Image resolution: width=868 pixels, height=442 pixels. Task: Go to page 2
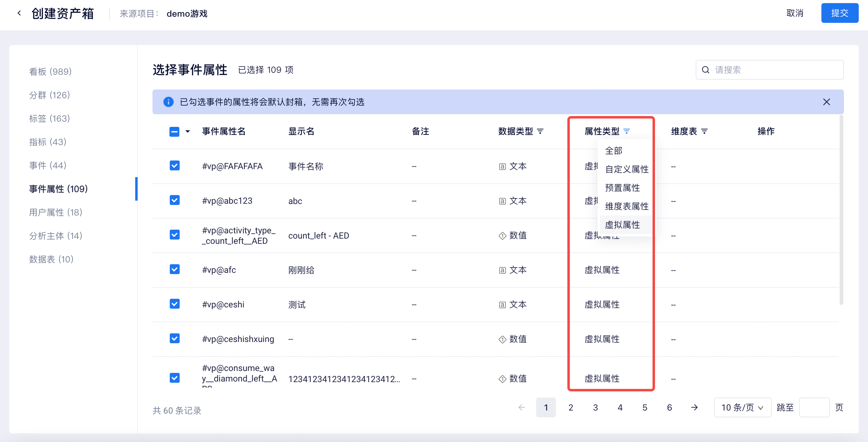click(570, 407)
